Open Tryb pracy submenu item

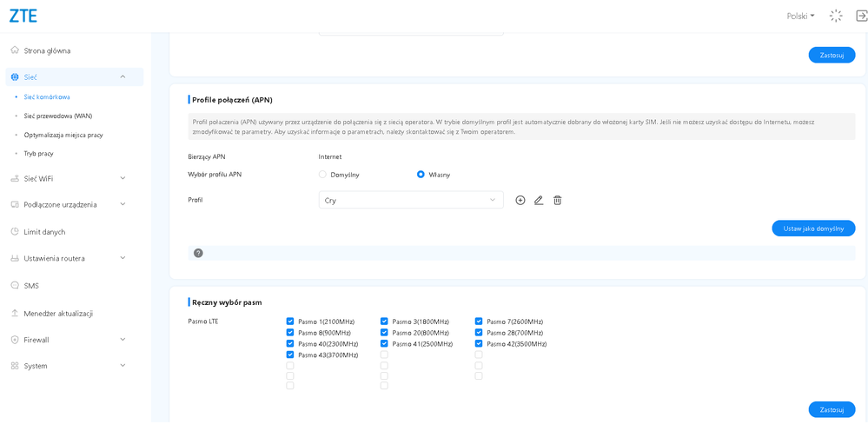coord(39,154)
